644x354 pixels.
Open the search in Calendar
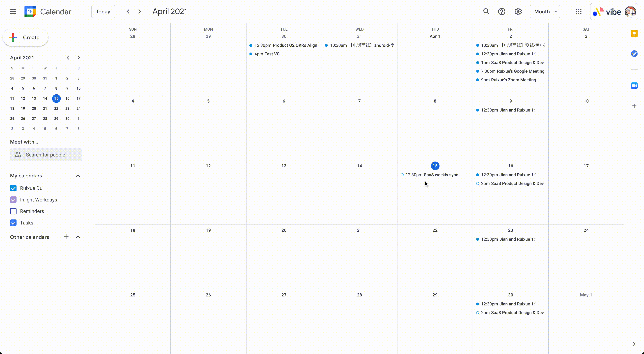click(x=486, y=11)
